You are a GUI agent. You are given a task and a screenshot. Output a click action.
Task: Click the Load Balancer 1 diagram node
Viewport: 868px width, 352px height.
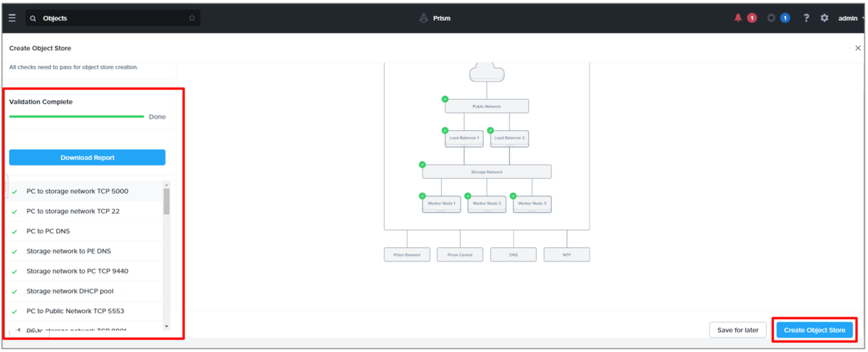pos(464,138)
